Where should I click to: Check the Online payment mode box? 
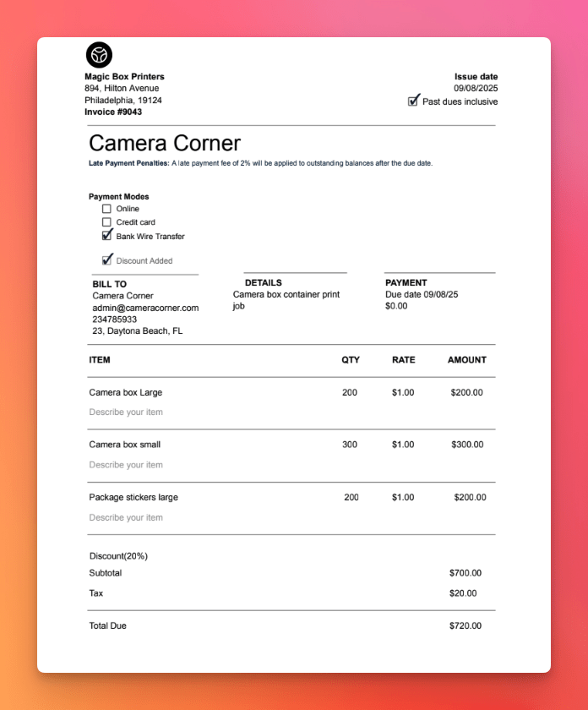106,209
